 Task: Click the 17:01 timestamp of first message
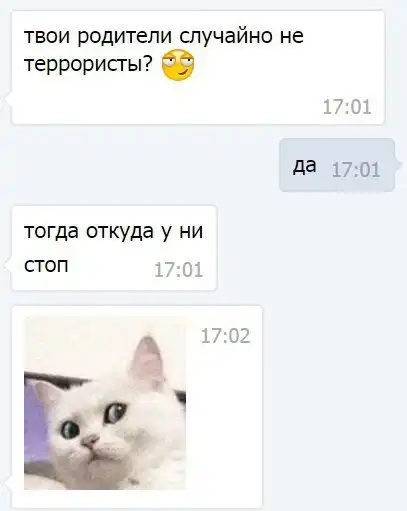click(347, 107)
